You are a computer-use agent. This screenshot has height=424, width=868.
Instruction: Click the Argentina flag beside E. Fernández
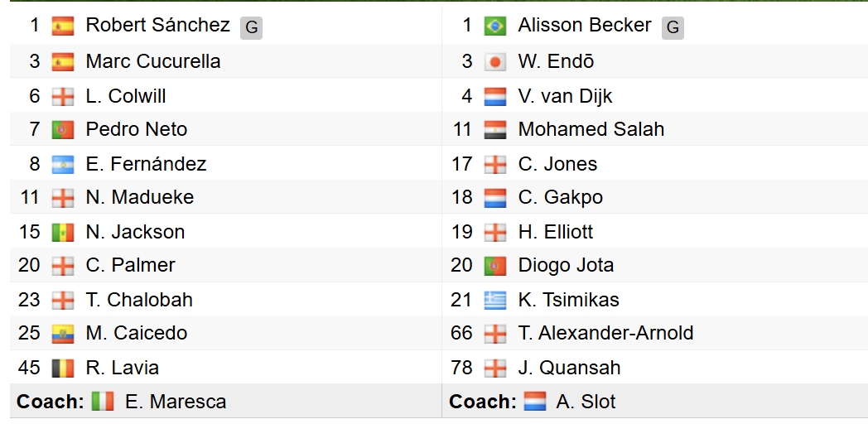(63, 164)
